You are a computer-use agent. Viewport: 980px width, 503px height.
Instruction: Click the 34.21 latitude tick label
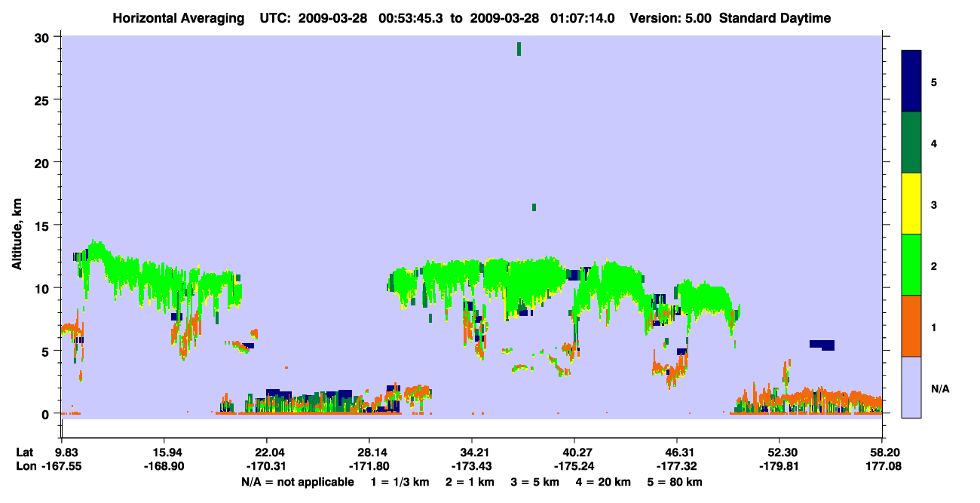click(472, 452)
